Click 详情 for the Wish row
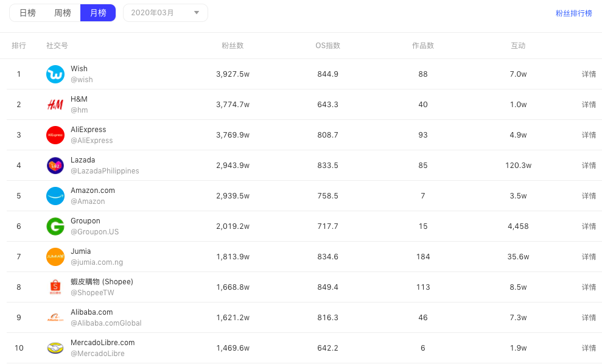The height and width of the screenshot is (364, 602). point(589,74)
